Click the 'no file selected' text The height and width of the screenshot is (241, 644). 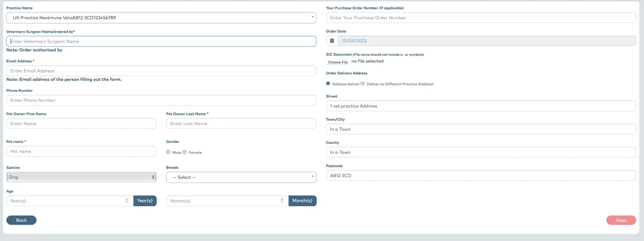pos(368,61)
